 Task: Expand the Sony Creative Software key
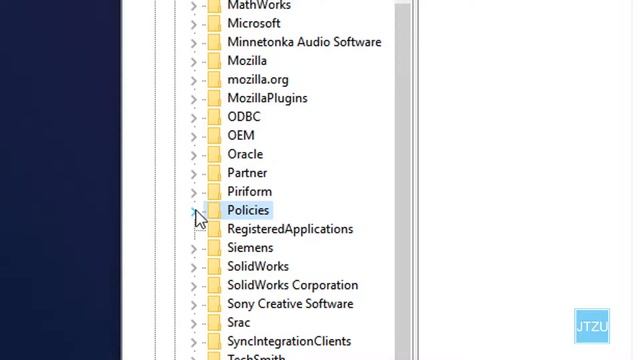[193, 304]
